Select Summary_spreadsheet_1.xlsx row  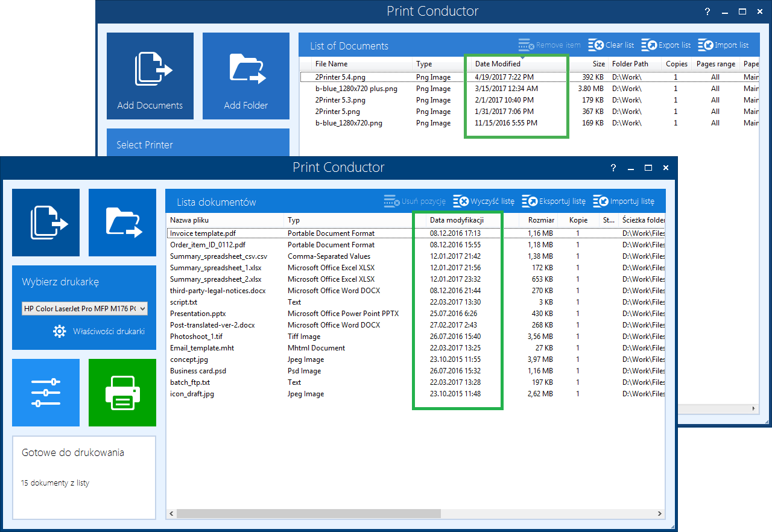tap(416, 268)
